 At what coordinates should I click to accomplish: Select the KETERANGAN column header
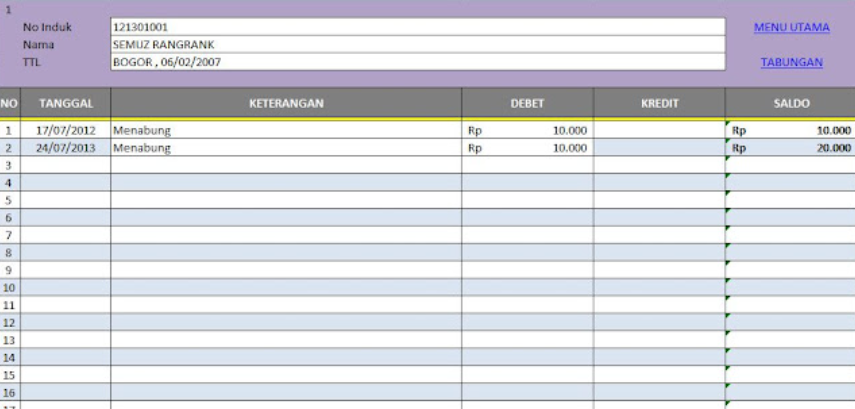pos(286,103)
